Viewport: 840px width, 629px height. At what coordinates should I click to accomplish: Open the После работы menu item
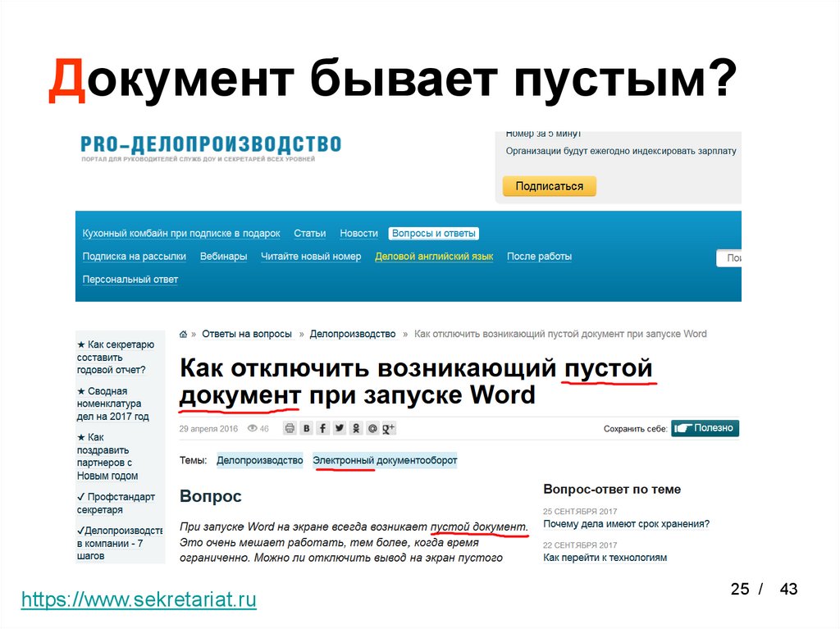point(539,257)
